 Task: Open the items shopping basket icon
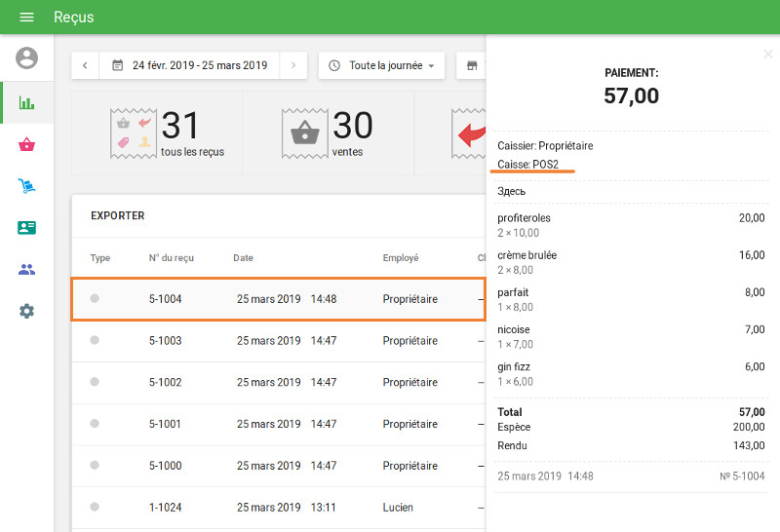[x=26, y=145]
